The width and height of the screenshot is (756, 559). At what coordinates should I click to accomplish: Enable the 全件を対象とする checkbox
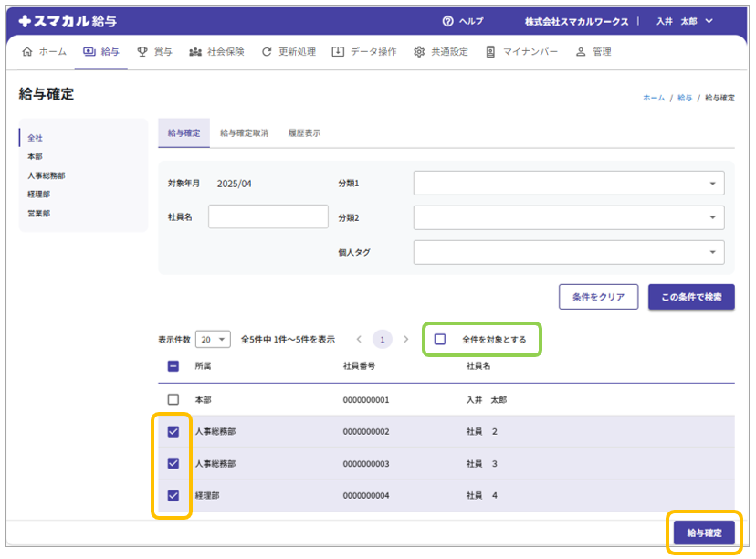[440, 339]
